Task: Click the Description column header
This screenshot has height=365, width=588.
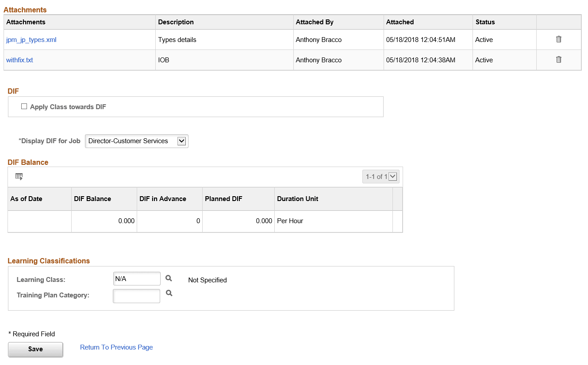Action: 176,22
